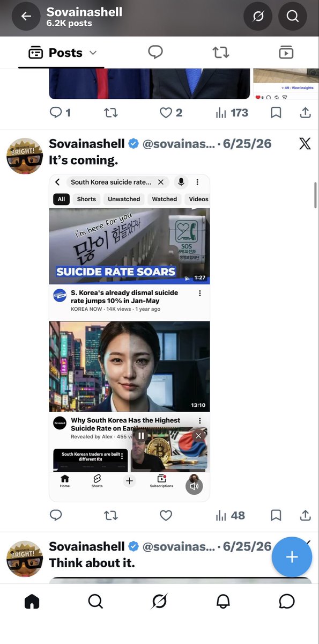View analytics showing 173 views

tap(232, 113)
